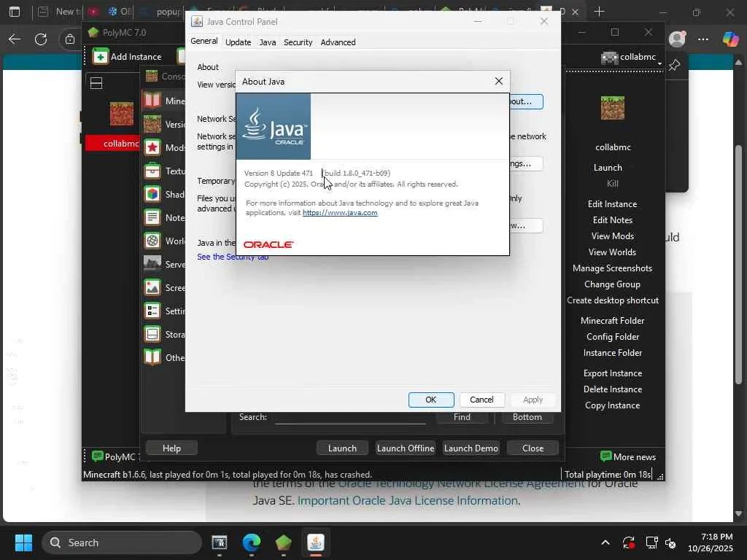Go back with the browser arrow

pyautogui.click(x=15, y=39)
